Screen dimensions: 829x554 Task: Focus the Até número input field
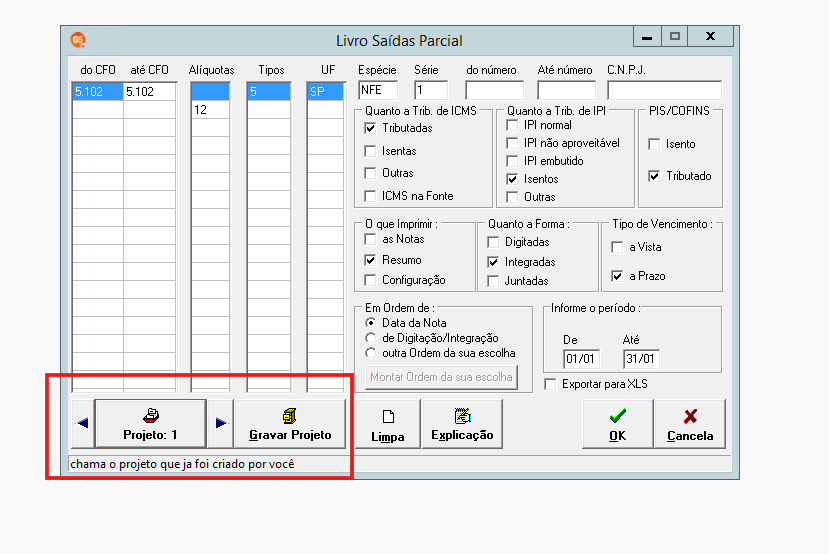tap(566, 90)
